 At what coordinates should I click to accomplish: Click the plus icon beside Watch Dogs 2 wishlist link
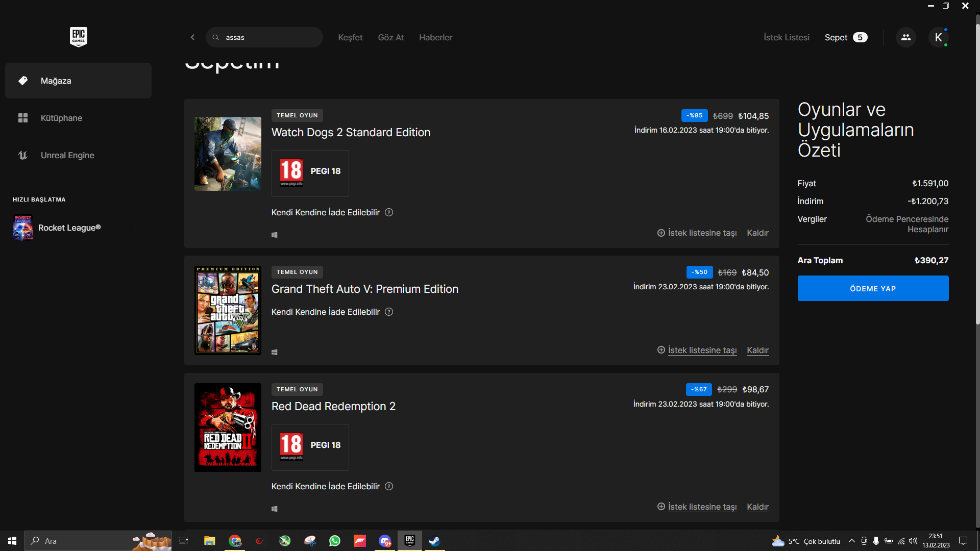[x=661, y=233]
